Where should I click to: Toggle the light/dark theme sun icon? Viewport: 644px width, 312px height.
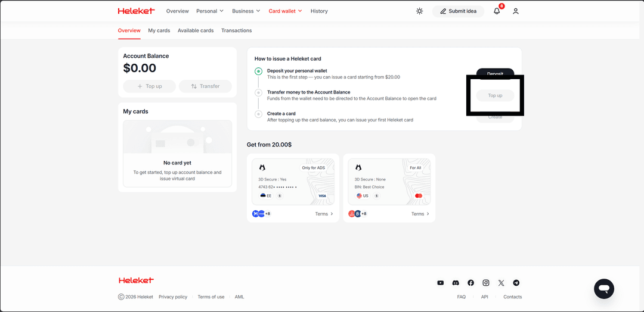coord(420,11)
